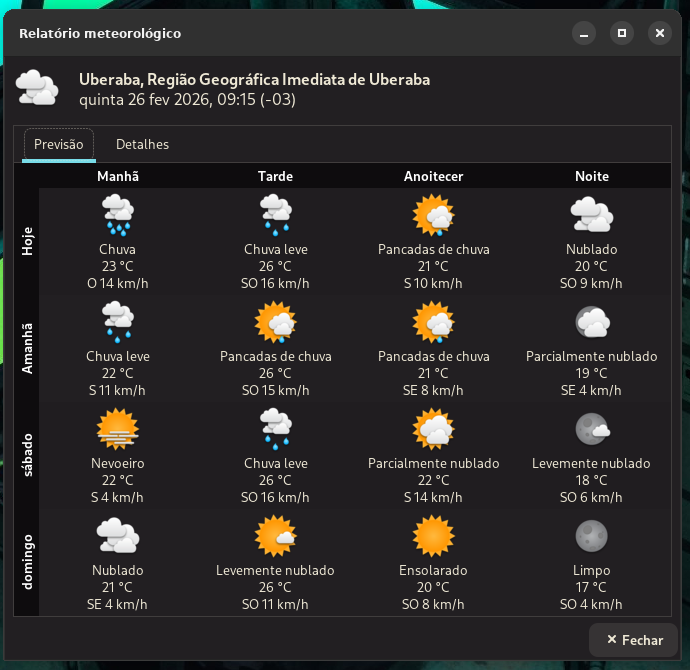
Task: Click the Manhã column header
Action: click(117, 176)
